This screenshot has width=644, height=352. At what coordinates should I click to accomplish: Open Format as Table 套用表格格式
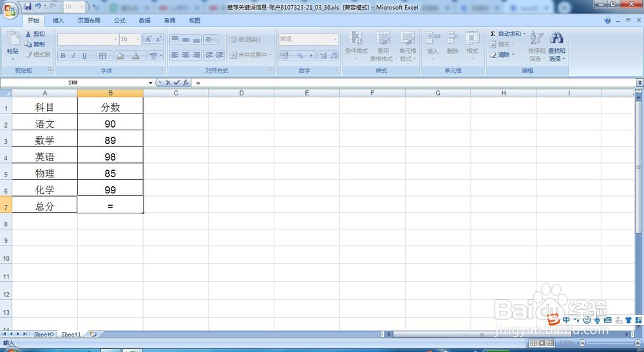pos(383,46)
